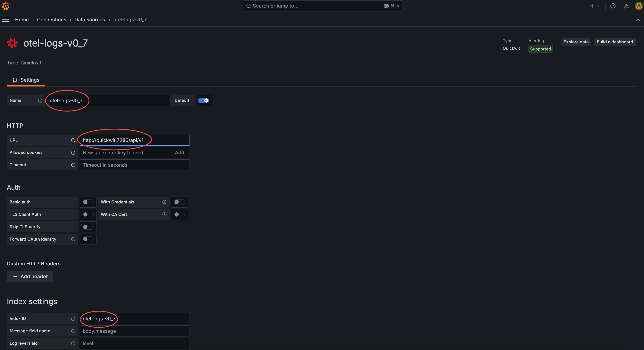Click the Name field info icon
This screenshot has width=644, height=350.
(40, 100)
